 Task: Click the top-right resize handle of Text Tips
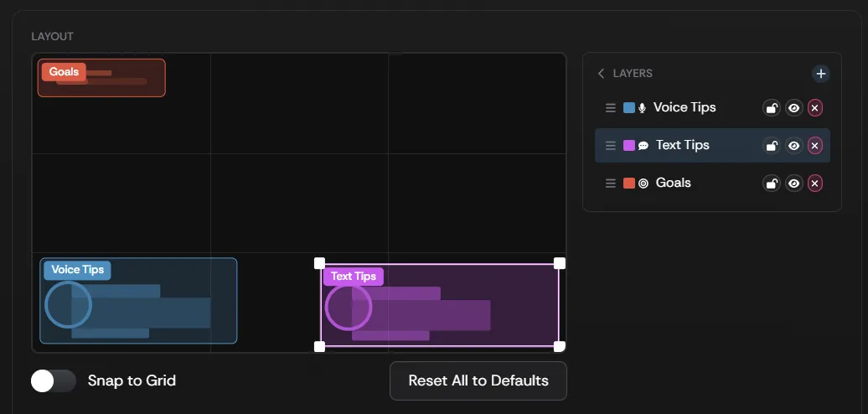(560, 263)
